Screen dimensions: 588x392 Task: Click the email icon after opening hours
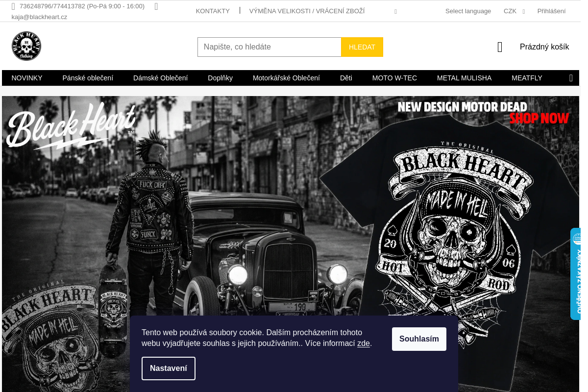point(156,6)
